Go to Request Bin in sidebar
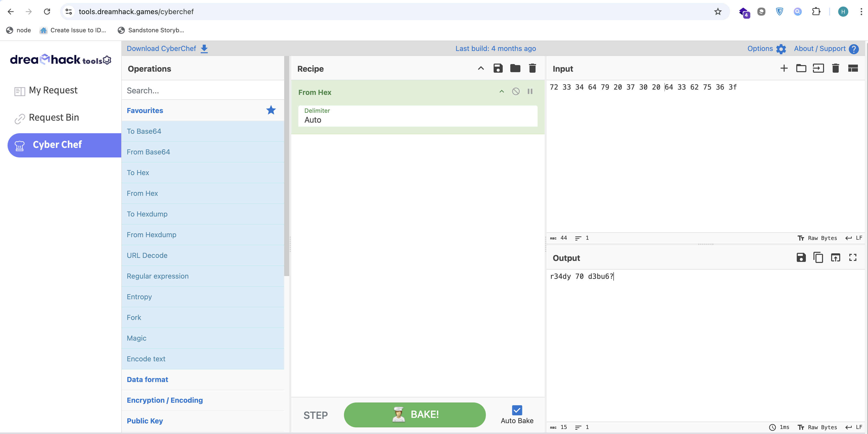This screenshot has width=868, height=434. click(x=54, y=118)
